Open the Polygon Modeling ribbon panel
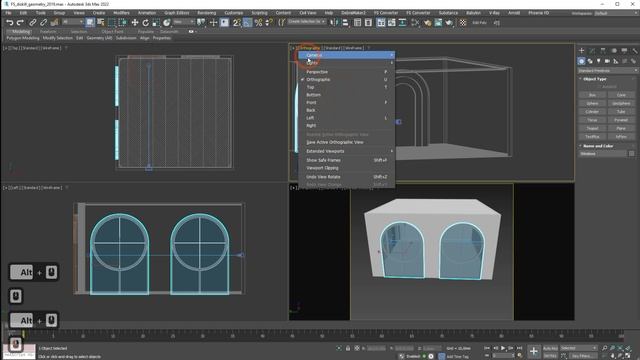The height and width of the screenshot is (360, 640). [23, 38]
